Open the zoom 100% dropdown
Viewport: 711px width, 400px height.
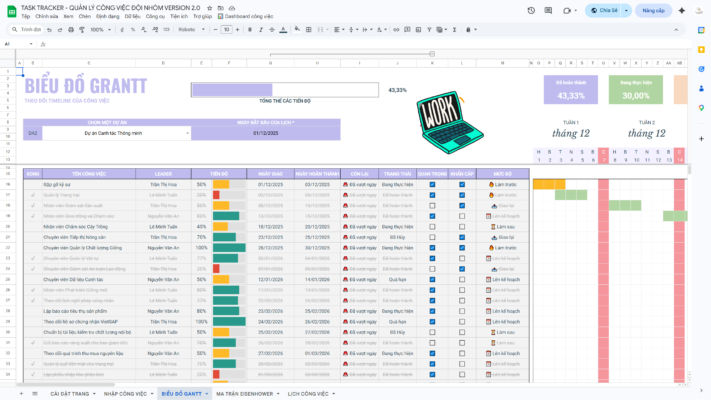pos(100,29)
